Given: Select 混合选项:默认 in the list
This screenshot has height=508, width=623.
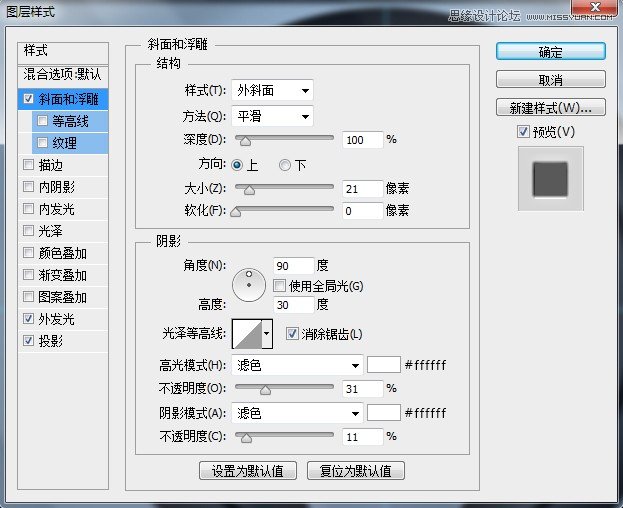Looking at the screenshot, I should click(63, 75).
